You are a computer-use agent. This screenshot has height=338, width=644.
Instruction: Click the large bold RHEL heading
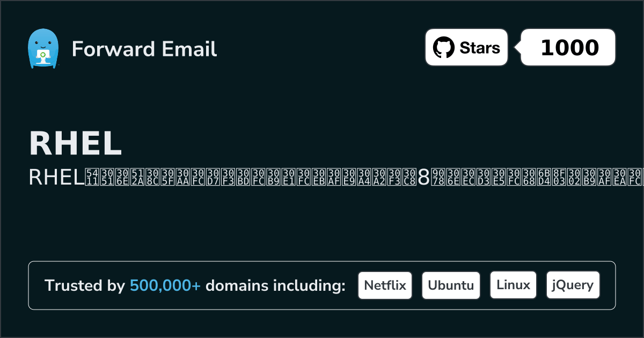(x=76, y=143)
